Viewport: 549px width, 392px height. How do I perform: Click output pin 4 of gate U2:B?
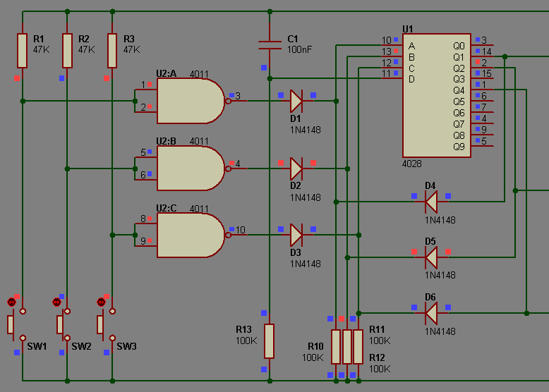238,164
